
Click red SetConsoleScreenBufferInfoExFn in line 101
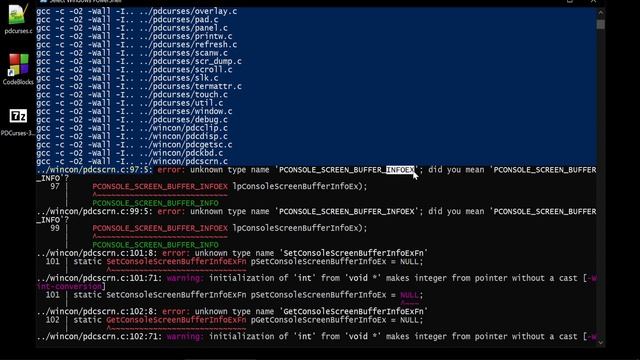(176, 262)
